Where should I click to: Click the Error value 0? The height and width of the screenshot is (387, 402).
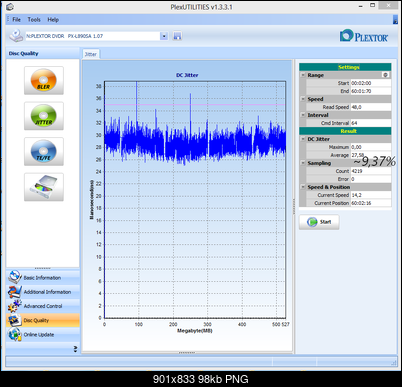pyautogui.click(x=370, y=179)
